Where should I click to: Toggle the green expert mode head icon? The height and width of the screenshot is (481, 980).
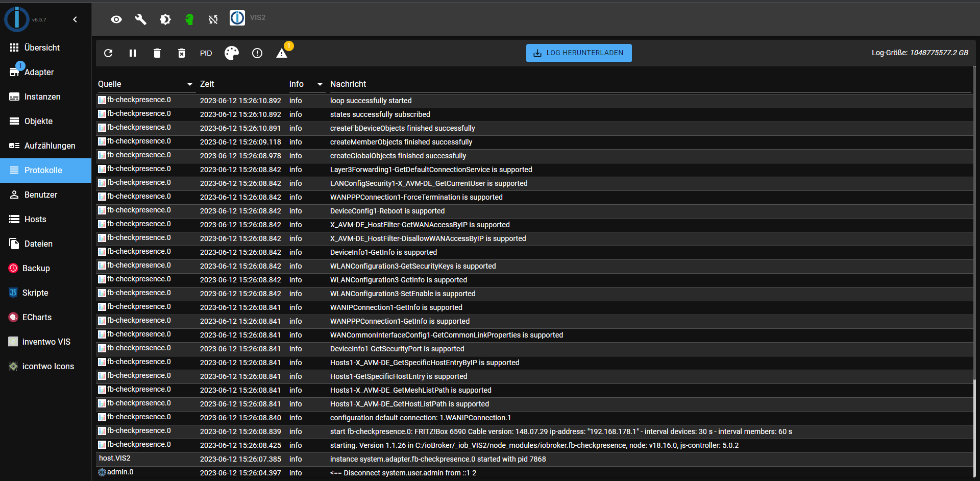pyautogui.click(x=189, y=19)
